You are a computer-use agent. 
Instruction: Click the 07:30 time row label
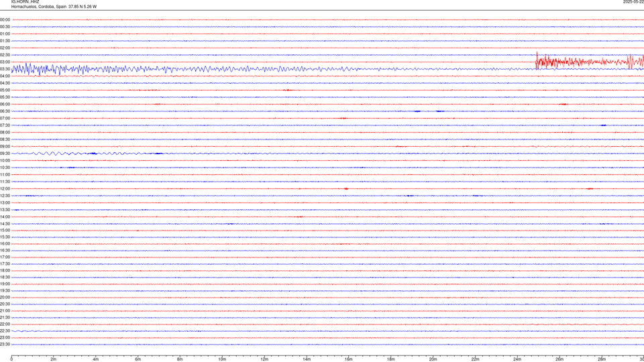(5, 125)
